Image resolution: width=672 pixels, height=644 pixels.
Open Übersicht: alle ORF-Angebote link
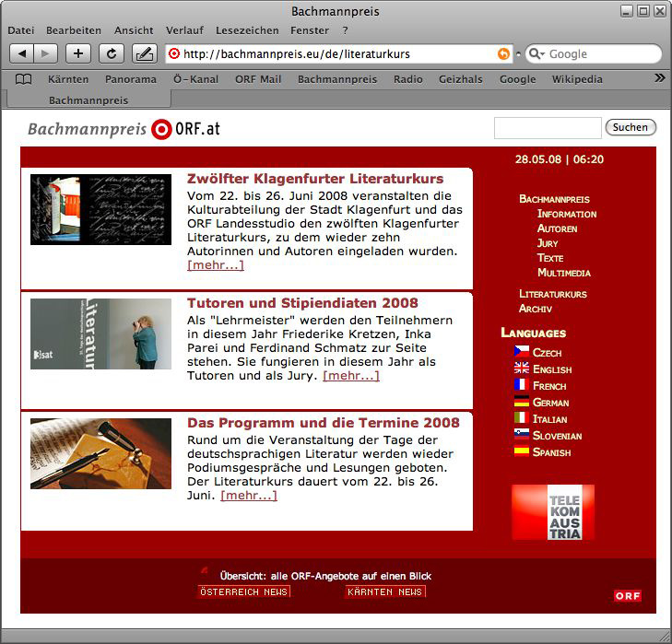point(325,576)
